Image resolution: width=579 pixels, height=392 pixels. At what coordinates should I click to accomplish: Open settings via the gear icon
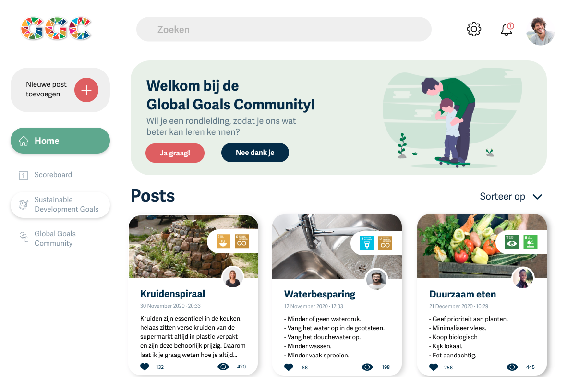[x=474, y=29]
